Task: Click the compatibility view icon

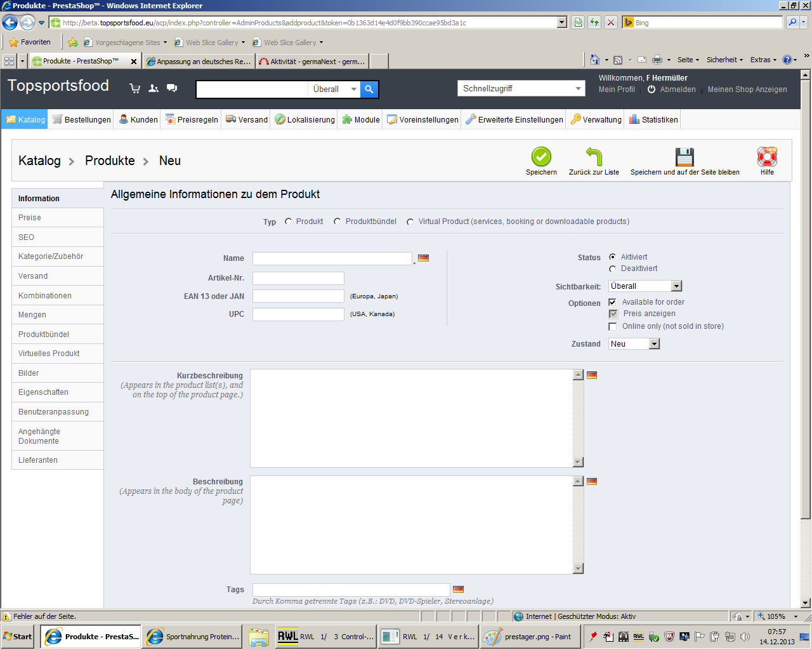Action: [578, 23]
